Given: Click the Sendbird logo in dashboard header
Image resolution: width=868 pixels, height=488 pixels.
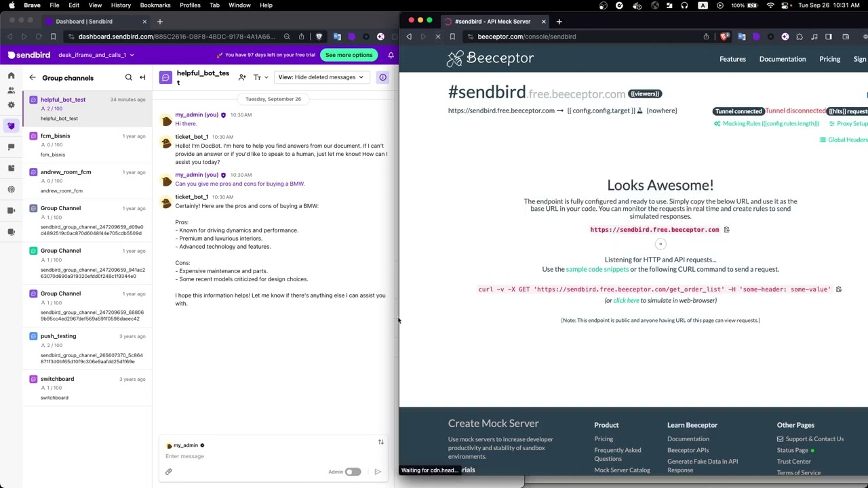Looking at the screenshot, I should click(x=31, y=55).
